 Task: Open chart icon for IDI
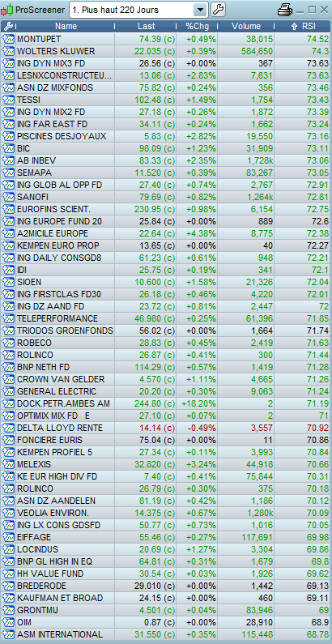point(8,270)
